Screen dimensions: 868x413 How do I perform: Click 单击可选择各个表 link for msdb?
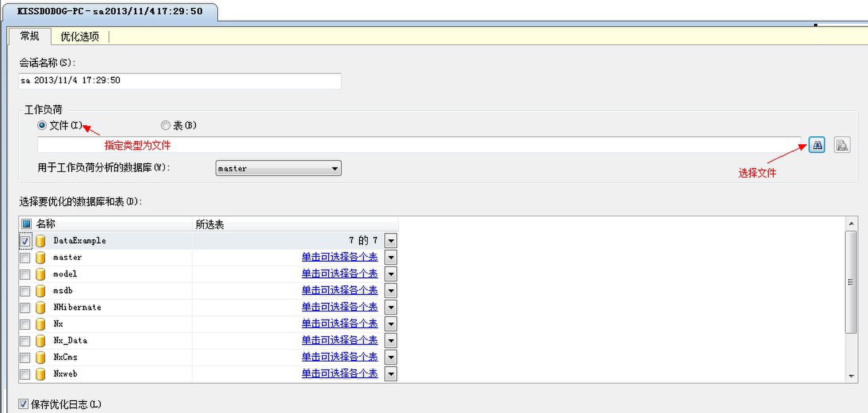point(340,290)
